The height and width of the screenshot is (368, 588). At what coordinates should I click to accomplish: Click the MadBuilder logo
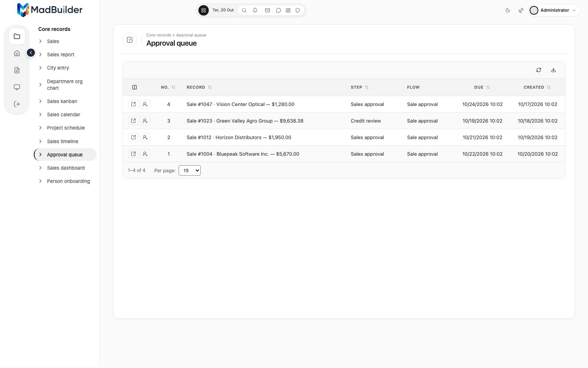tap(50, 10)
